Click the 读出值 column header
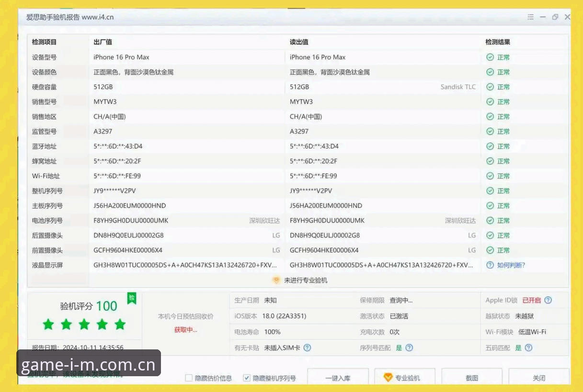This screenshot has height=392, width=583. click(x=299, y=42)
